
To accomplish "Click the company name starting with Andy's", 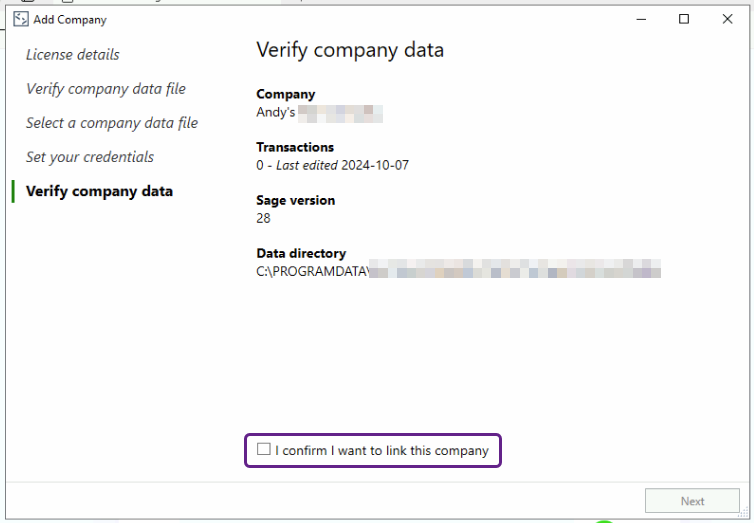I will pyautogui.click(x=319, y=112).
